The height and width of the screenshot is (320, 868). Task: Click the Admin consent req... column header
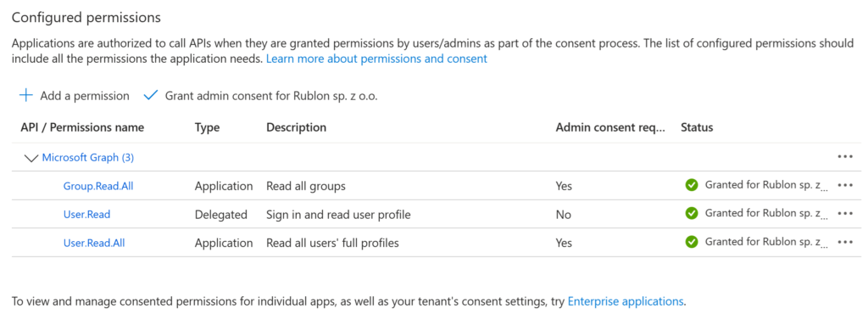click(x=610, y=127)
